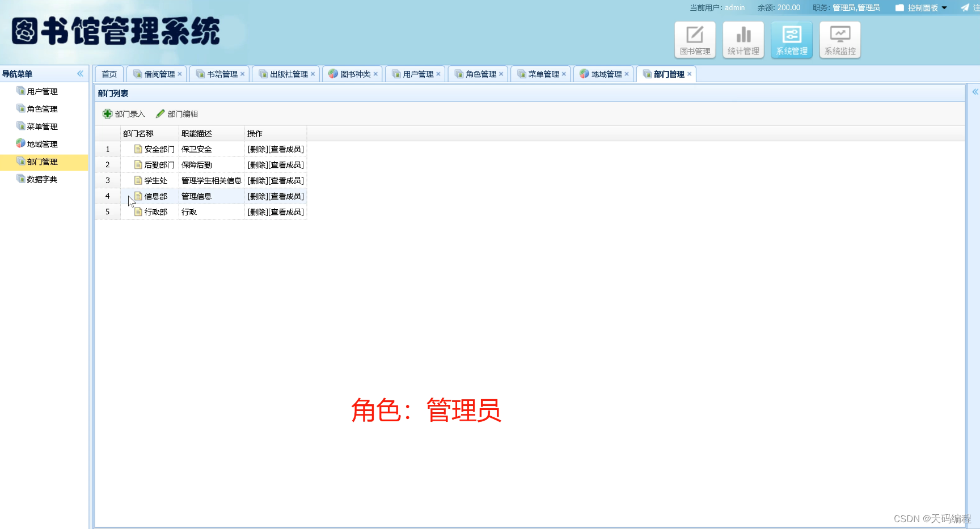Click the pencil 部门编辑 icon
This screenshot has height=529, width=980.
pos(160,114)
